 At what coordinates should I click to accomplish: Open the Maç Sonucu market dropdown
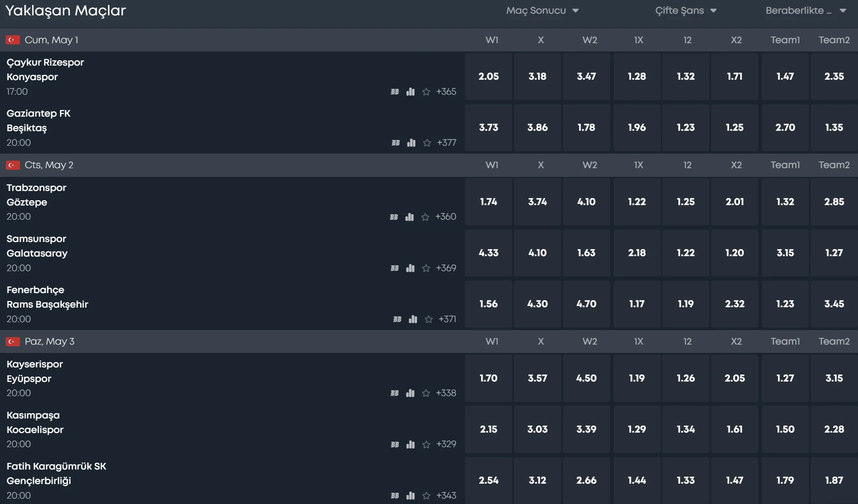point(542,11)
